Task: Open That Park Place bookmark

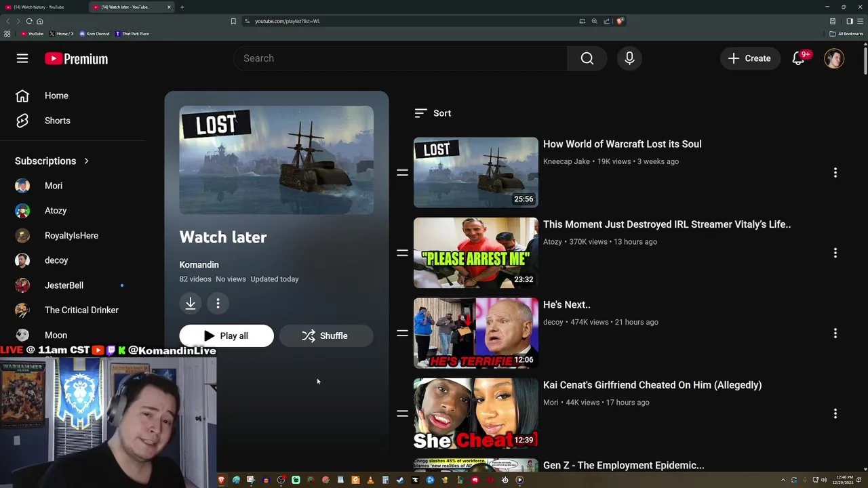Action: tap(132, 34)
